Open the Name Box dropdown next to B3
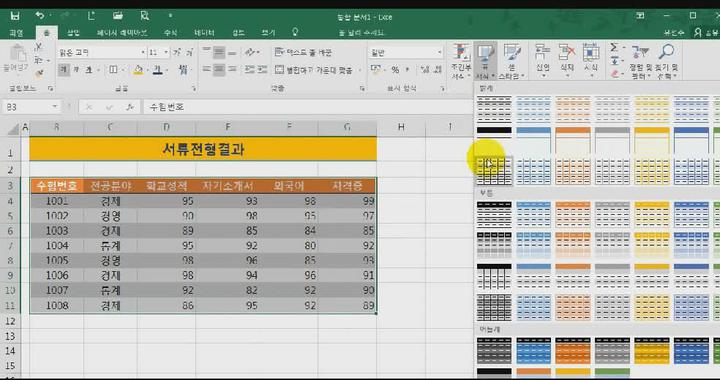Image resolution: width=720 pixels, height=380 pixels. point(55,107)
